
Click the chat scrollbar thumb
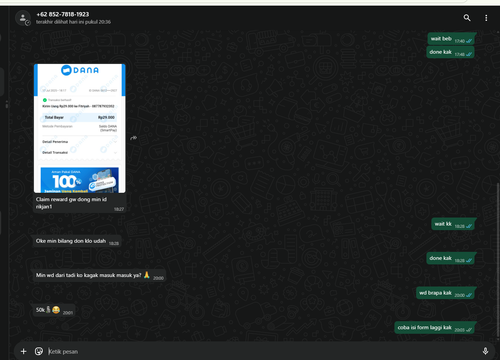click(498, 260)
